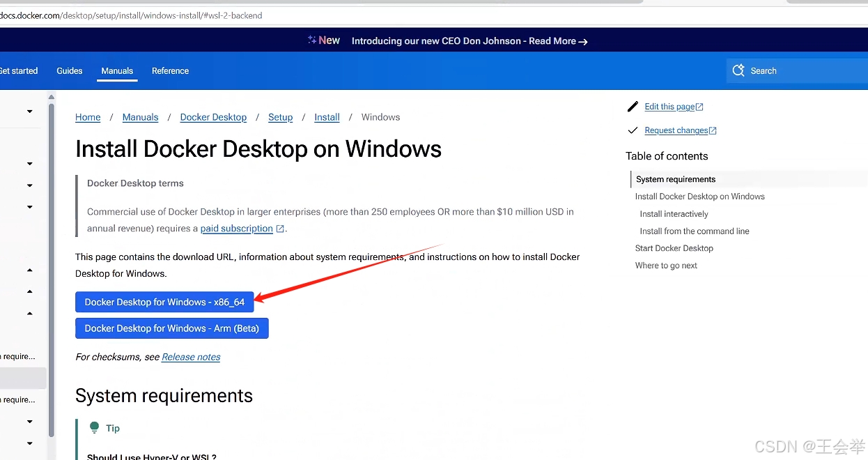868x460 pixels.
Task: Go to the Docker Desktop breadcrumb link
Action: tap(213, 117)
